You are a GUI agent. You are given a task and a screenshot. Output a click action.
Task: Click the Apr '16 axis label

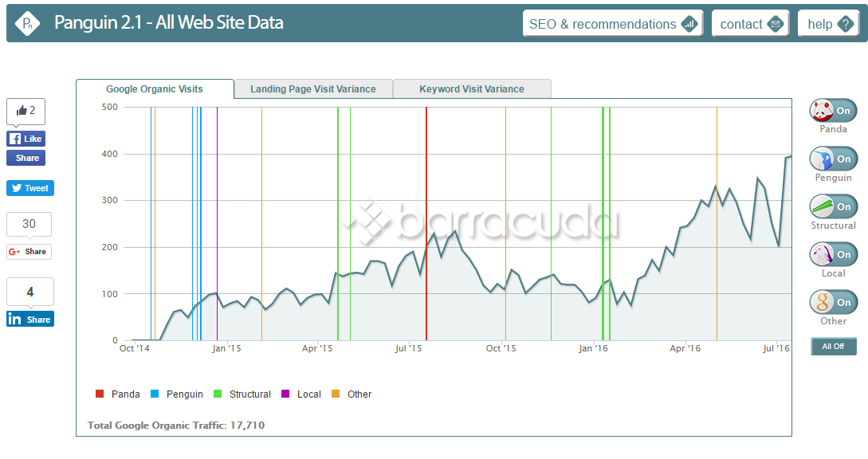pos(685,348)
